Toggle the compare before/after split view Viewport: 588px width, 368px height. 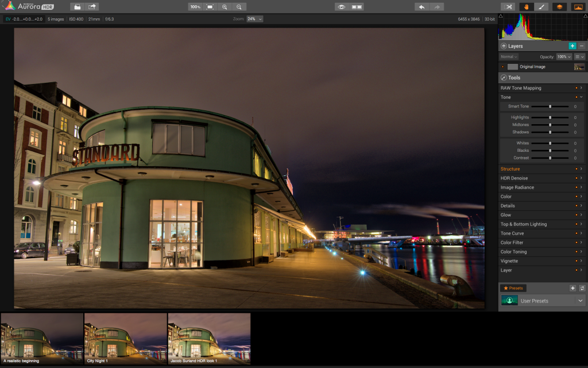[x=356, y=7]
